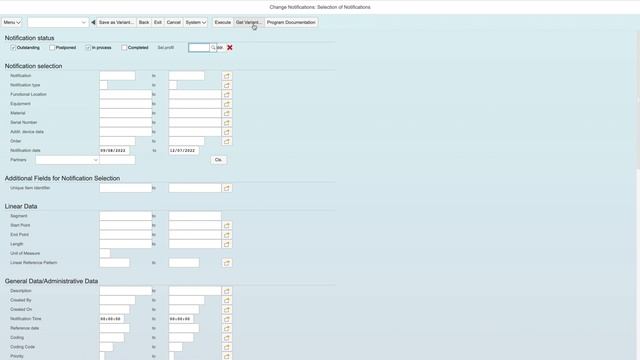The image size is (640, 360).
Task: Open multiple selection for Notification row
Action: coord(227,76)
